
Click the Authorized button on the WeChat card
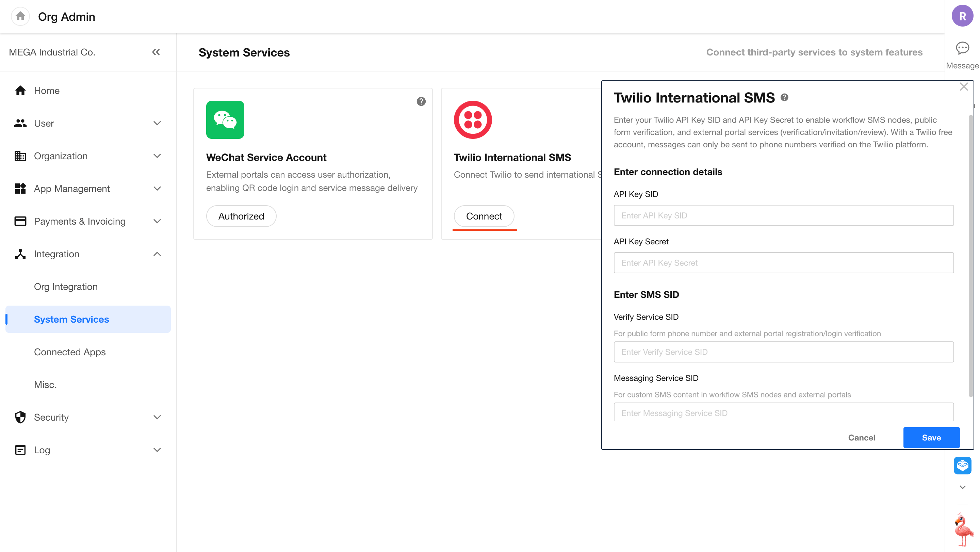point(241,216)
